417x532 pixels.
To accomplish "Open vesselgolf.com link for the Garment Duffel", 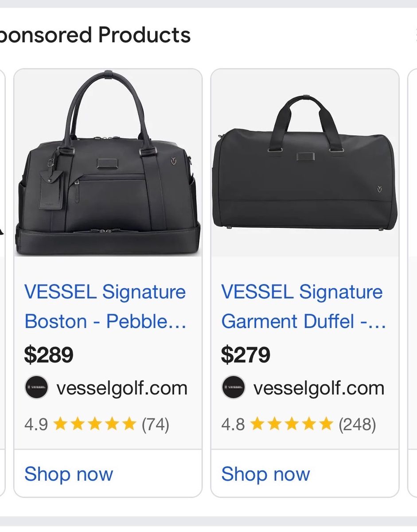I will point(319,388).
